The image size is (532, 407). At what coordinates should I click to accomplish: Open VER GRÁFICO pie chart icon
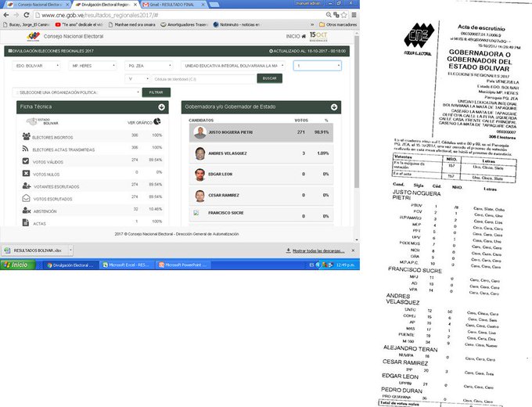(x=157, y=121)
